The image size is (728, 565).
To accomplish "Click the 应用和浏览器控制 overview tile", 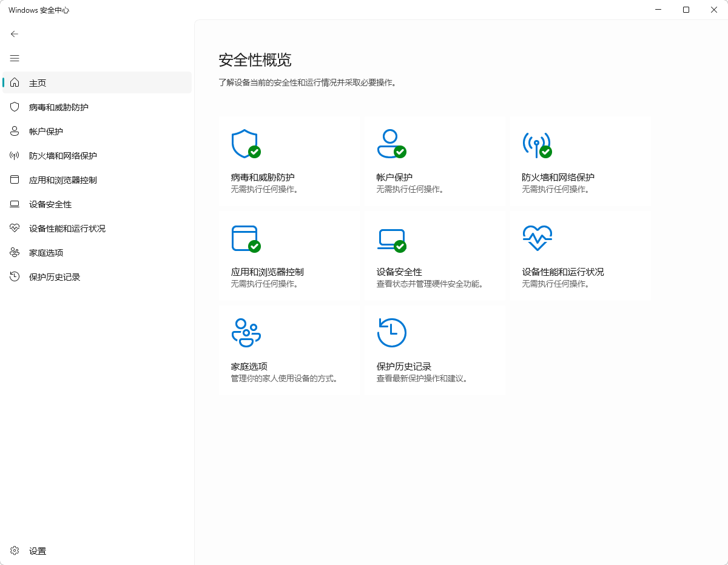I will point(289,255).
